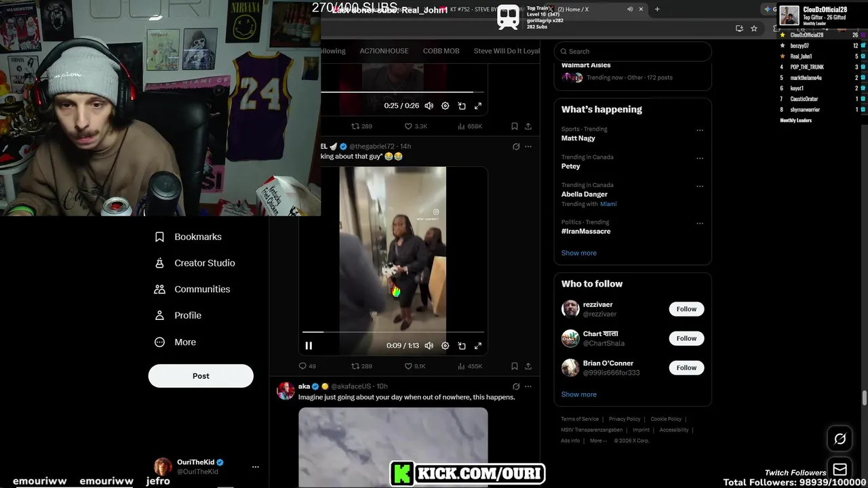This screenshot has width=868, height=488.
Task: Follow Chart @ChartShala
Action: pos(686,338)
